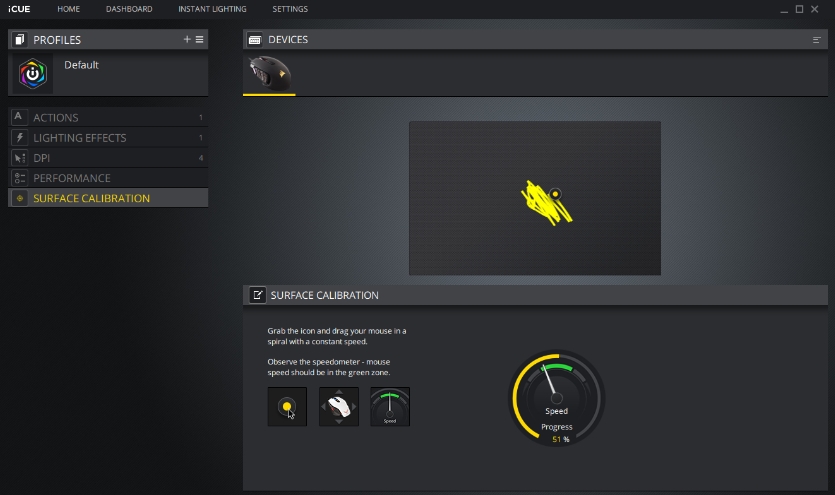The width and height of the screenshot is (835, 495).
Task: Click the Lighting Effects lightning icon
Action: click(19, 137)
